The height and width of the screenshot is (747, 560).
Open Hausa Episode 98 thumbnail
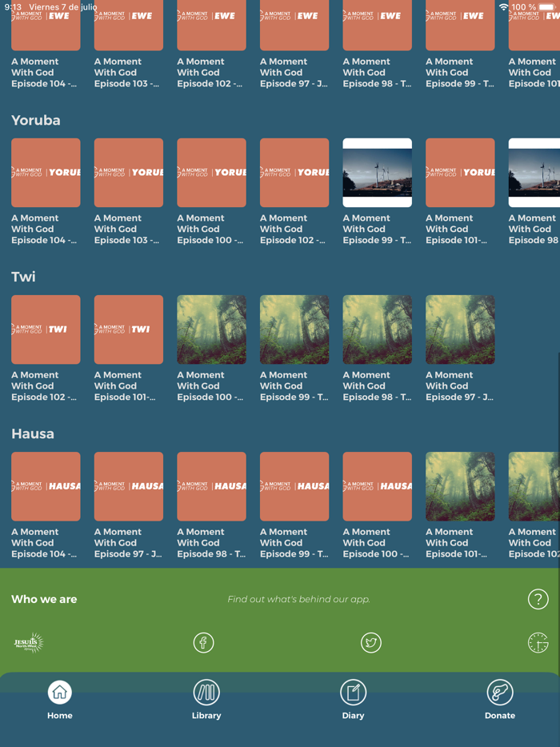212,486
